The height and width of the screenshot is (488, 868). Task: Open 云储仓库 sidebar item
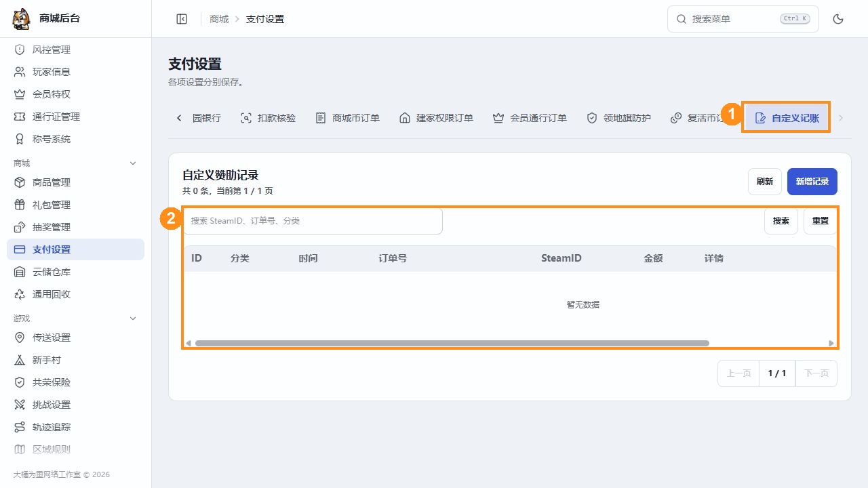(x=75, y=272)
